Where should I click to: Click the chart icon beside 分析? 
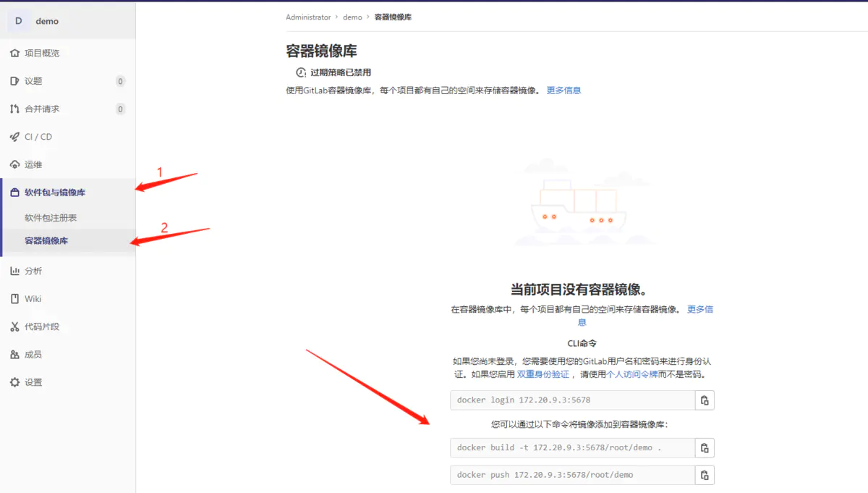point(14,271)
